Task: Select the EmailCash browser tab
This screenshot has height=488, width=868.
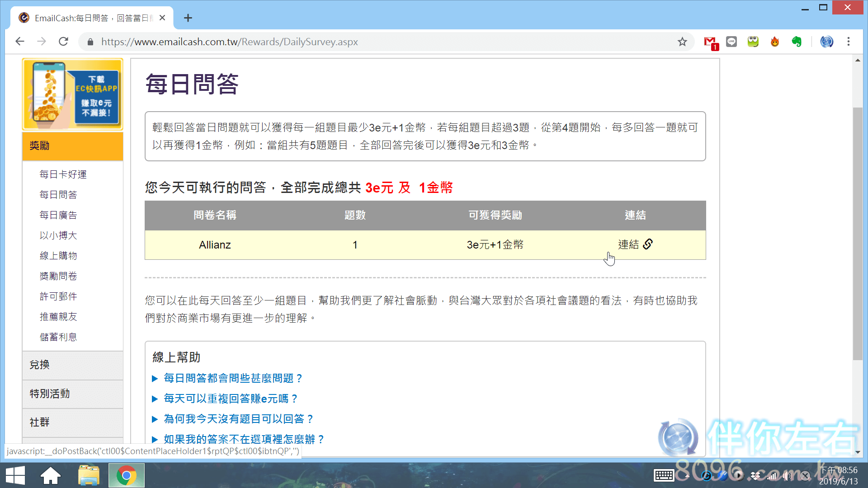Action: click(x=92, y=18)
